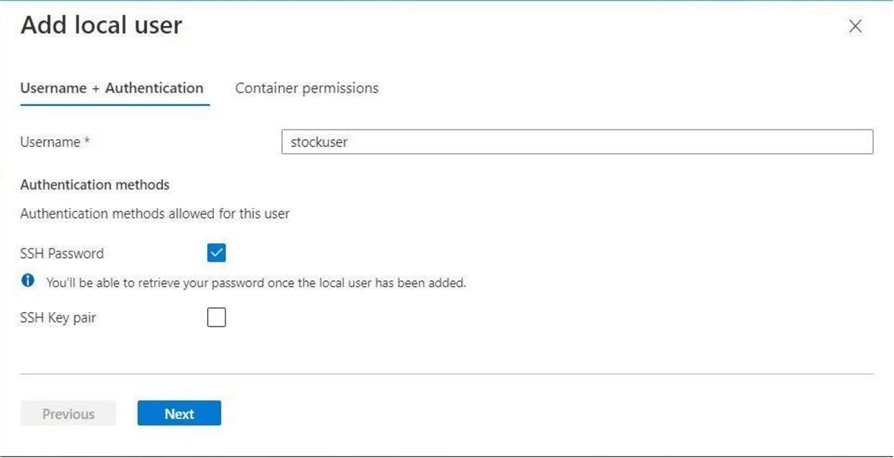Enable the SSH Key pair checkbox
Viewport: 894px width, 458px height.
click(x=216, y=318)
